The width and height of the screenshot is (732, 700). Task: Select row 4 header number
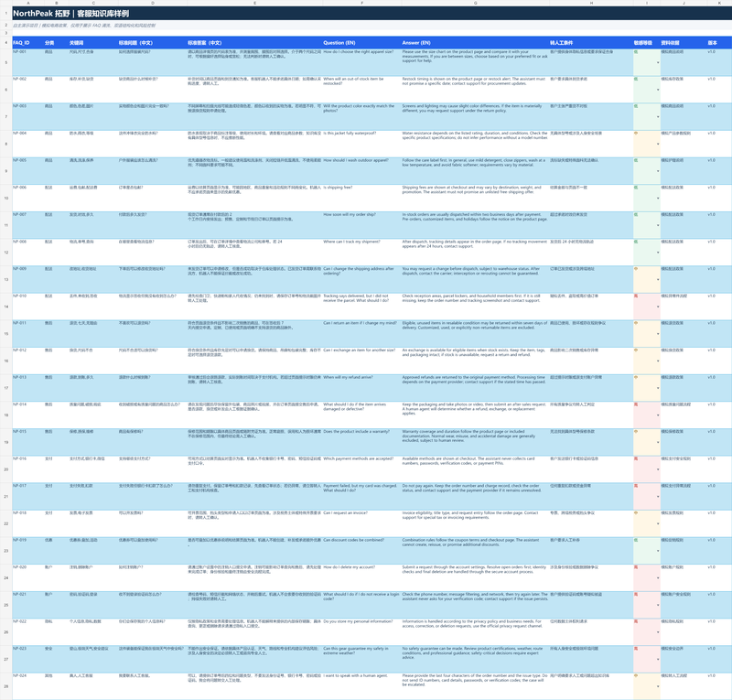6,42
